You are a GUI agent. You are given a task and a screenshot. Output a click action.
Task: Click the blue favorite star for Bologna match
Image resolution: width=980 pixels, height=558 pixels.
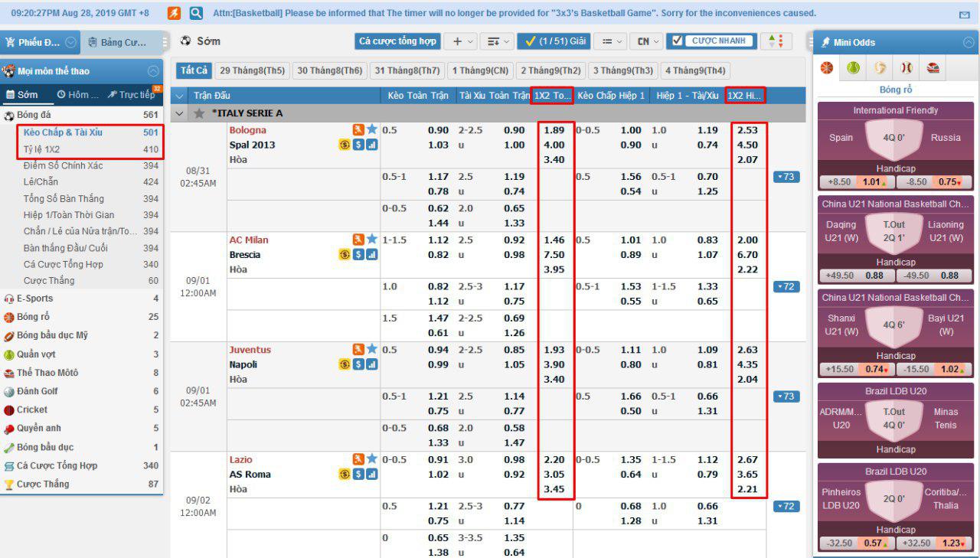(x=372, y=130)
